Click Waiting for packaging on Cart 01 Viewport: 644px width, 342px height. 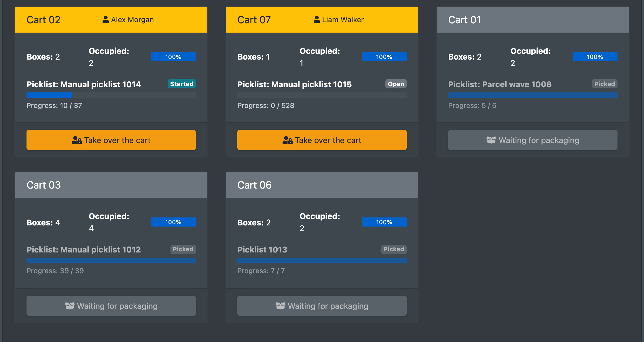click(533, 140)
